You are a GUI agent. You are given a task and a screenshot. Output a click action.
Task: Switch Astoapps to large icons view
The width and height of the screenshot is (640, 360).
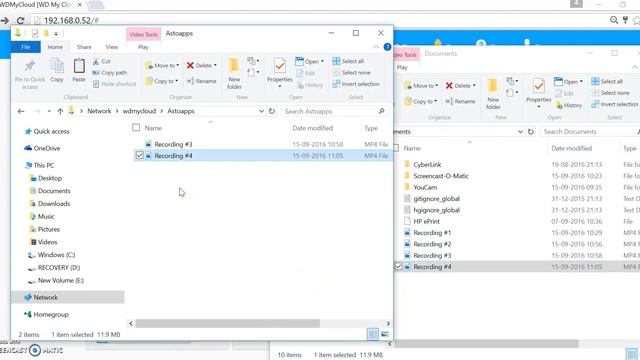coord(384,334)
